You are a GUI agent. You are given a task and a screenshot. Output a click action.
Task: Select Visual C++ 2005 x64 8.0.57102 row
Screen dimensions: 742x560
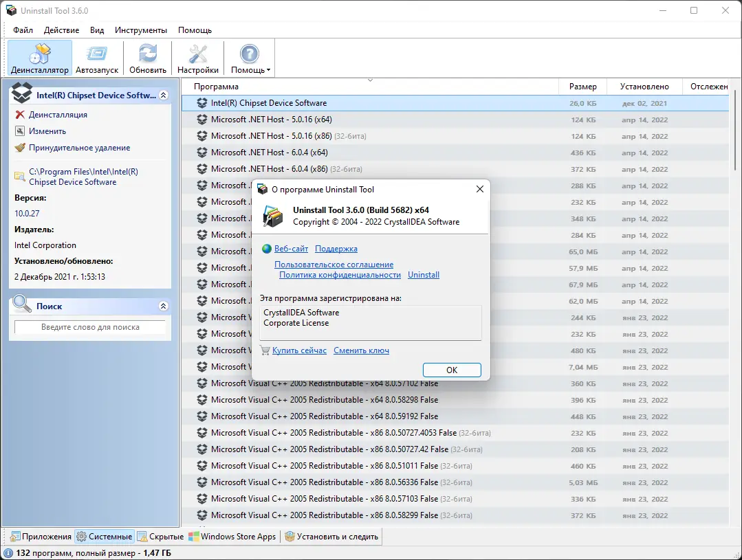pos(455,383)
